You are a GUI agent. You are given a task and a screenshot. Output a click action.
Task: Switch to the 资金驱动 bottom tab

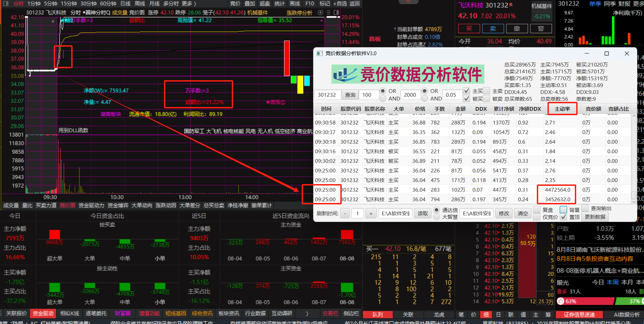coord(43,313)
